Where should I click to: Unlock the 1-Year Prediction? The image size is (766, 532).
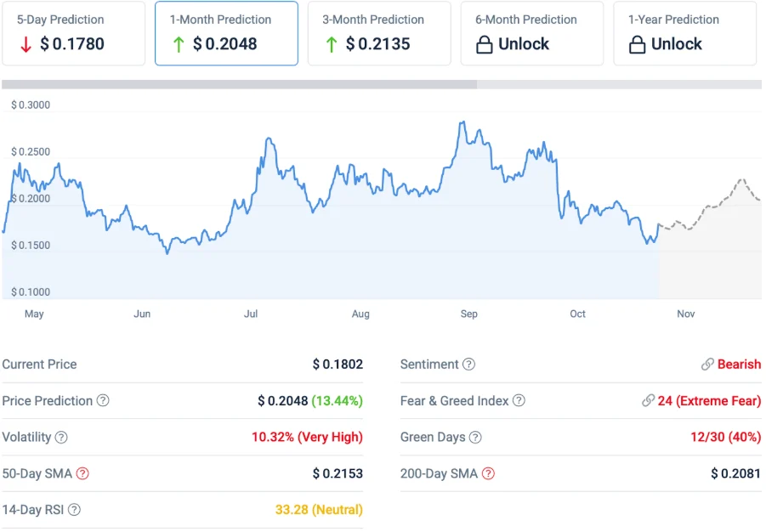[685, 33]
